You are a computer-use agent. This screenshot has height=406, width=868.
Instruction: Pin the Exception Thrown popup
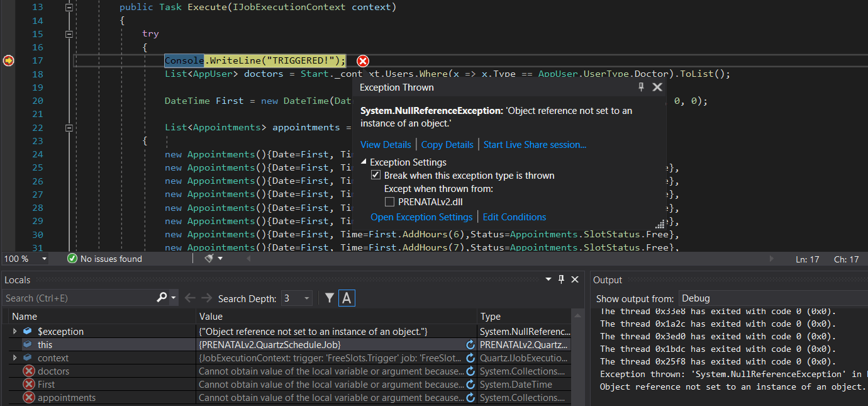coord(642,87)
